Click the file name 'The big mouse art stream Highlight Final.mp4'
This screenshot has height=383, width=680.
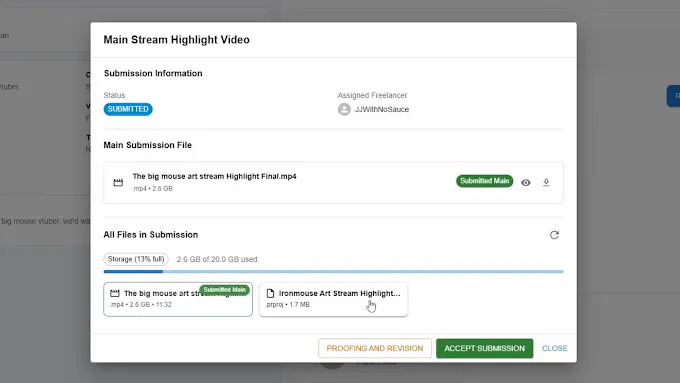(x=214, y=177)
